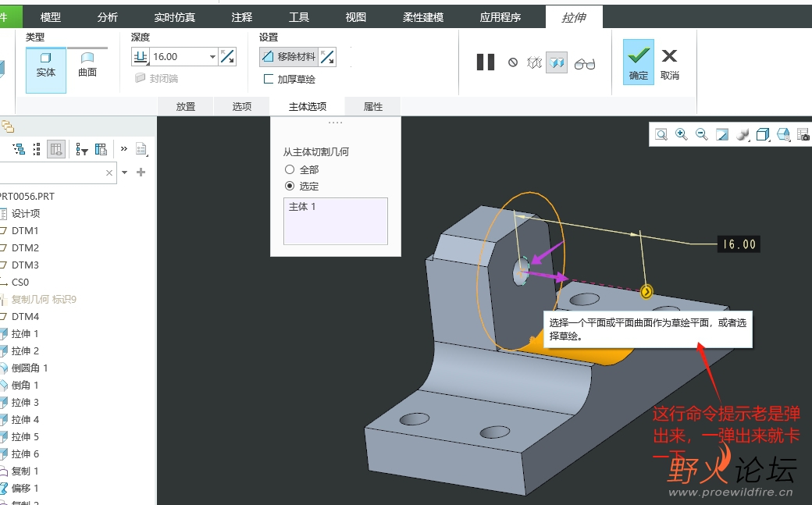This screenshot has height=505, width=812.
Task: Toggle the attached preview icon
Action: 557,62
